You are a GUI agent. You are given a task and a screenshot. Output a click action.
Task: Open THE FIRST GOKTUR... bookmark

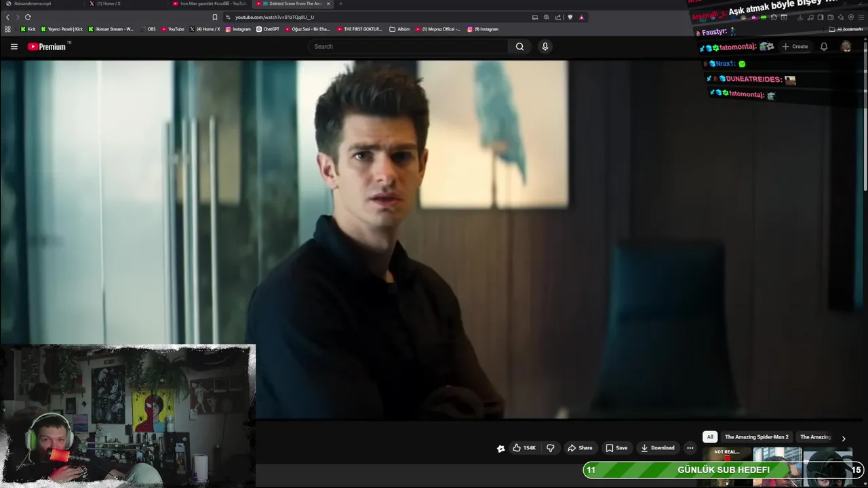click(359, 29)
